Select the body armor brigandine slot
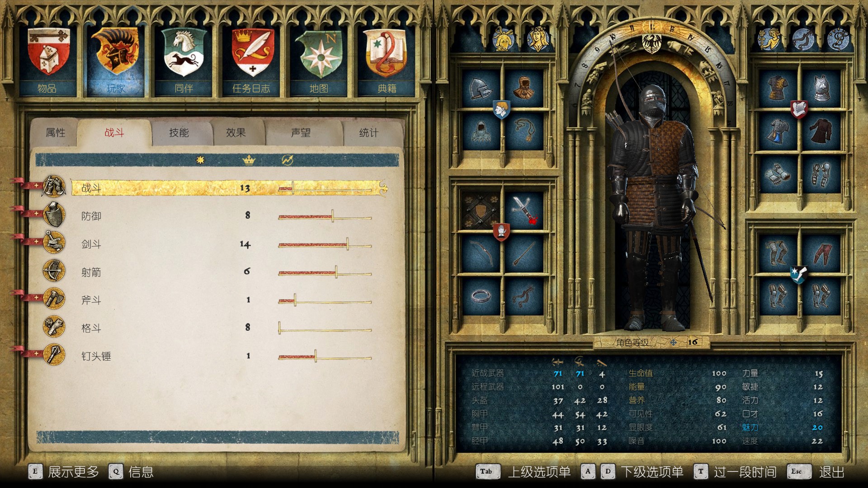 click(778, 89)
